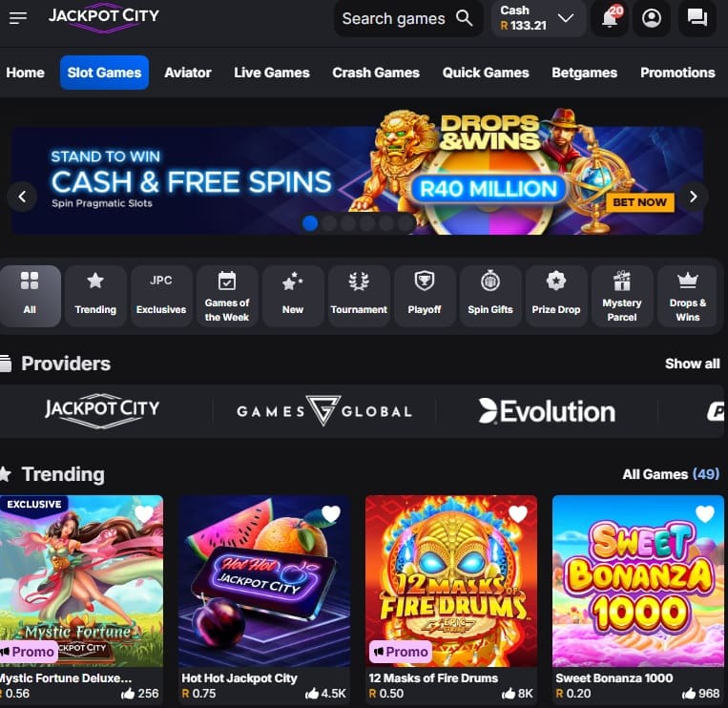The image size is (728, 708).
Task: Select the Mystery Parcel gift category
Action: click(x=622, y=296)
